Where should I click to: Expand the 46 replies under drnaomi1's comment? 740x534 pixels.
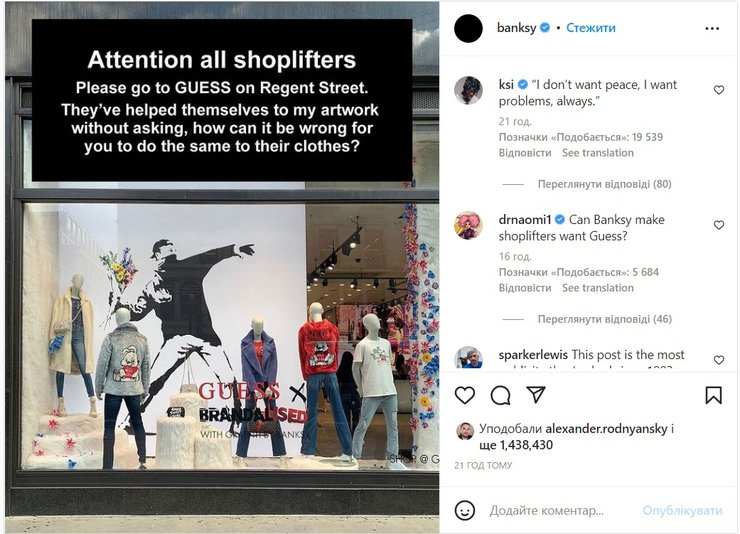pyautogui.click(x=605, y=319)
